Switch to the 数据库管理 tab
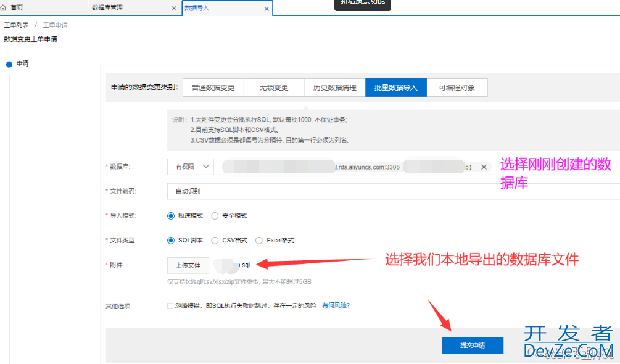The width and height of the screenshot is (620, 364). tap(107, 7)
